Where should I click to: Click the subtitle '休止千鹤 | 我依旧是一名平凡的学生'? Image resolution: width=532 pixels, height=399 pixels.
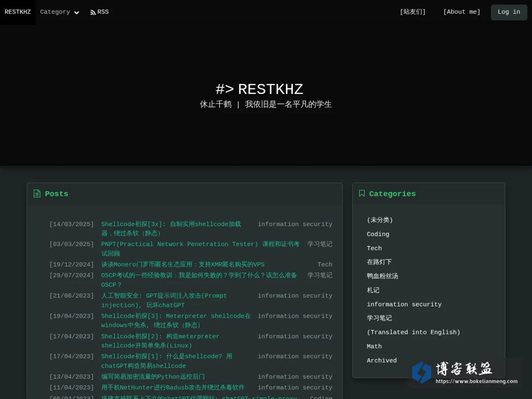coord(266,105)
